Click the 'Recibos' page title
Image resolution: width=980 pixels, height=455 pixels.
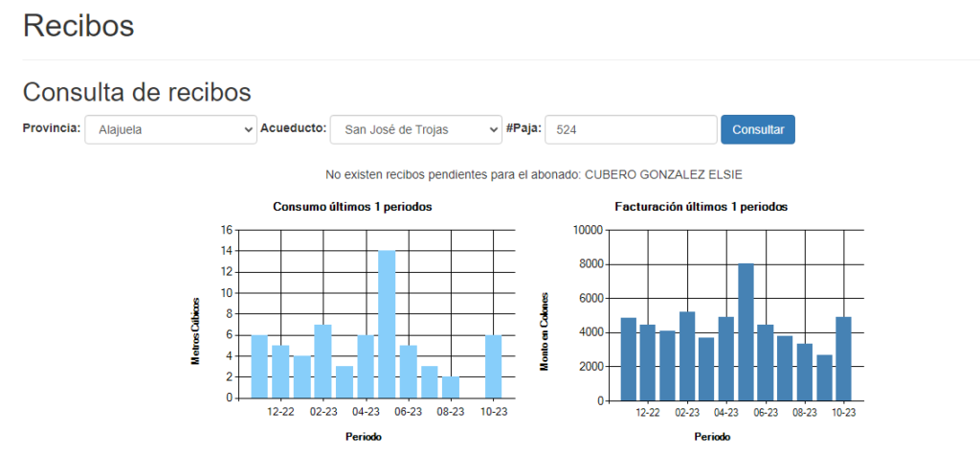78,26
